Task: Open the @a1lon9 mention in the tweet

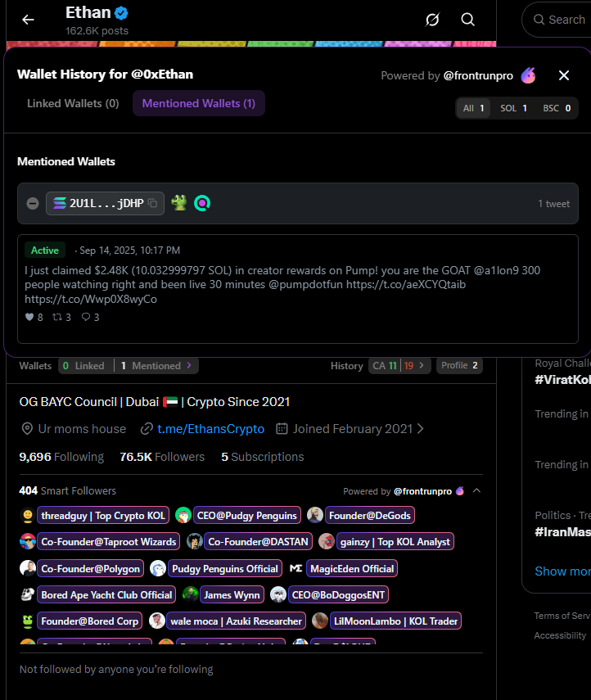Action: (496, 270)
